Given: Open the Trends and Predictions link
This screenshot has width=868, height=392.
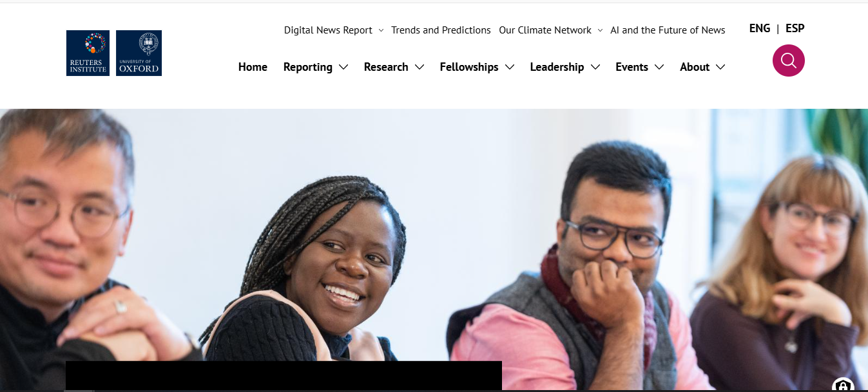Looking at the screenshot, I should [x=441, y=30].
